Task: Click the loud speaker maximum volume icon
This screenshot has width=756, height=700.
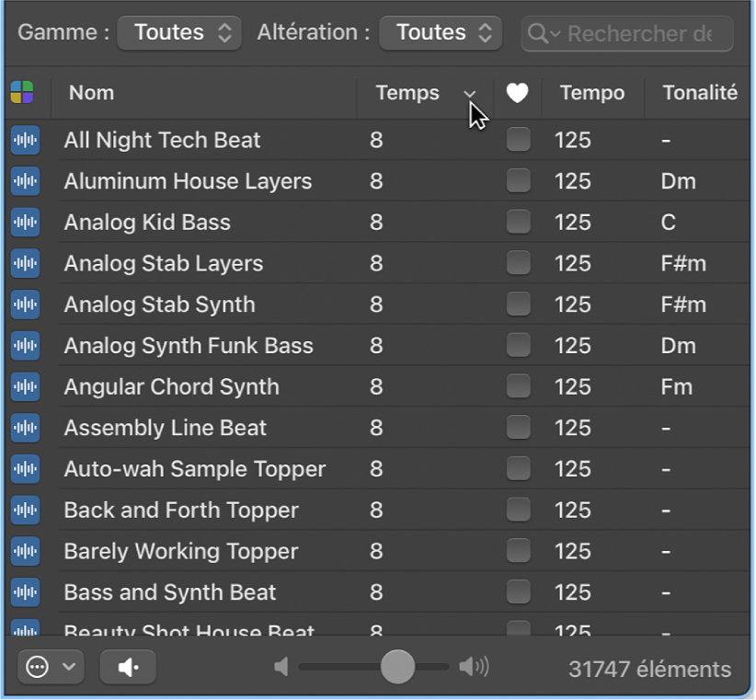Action: 474,668
